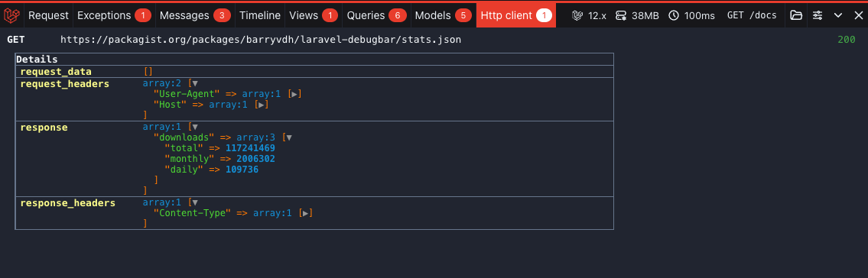Screen dimensions: 868x278
Task: Collapse the downloads array
Action: pyautogui.click(x=289, y=137)
